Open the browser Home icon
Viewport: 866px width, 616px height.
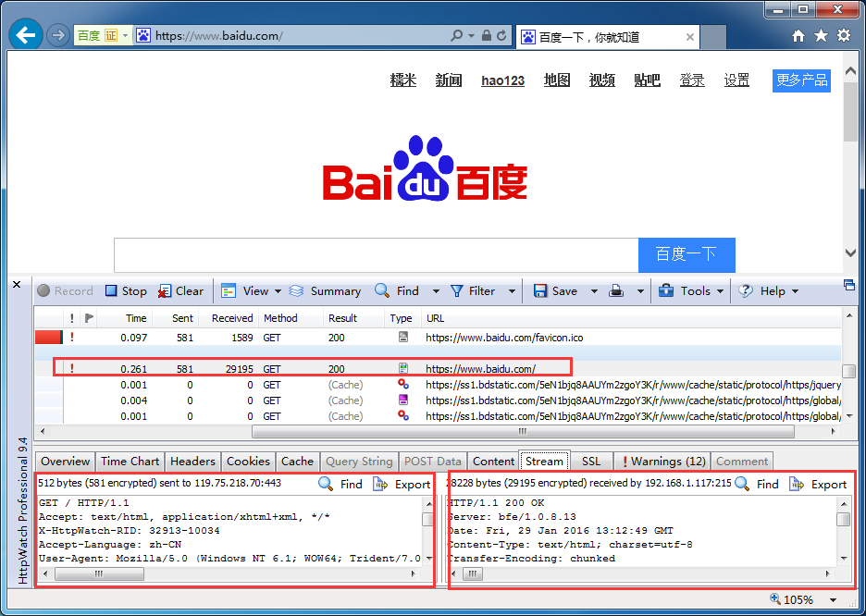(x=798, y=36)
